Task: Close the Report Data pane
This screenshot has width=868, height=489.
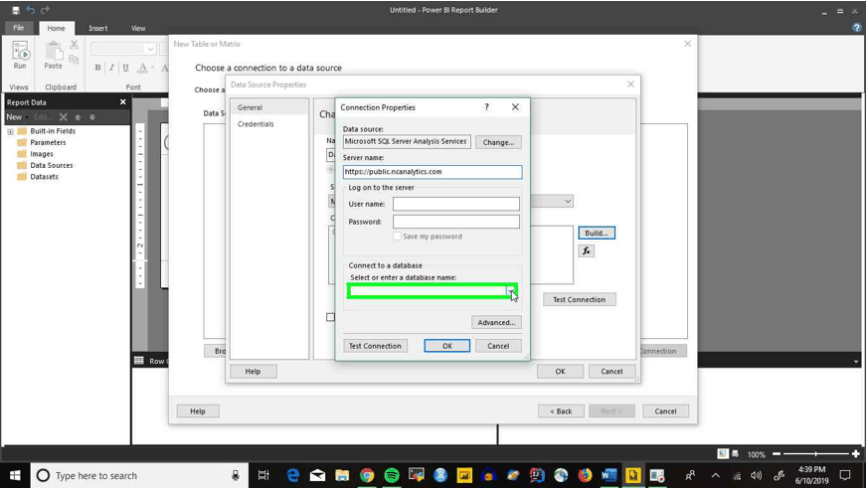Action: (123, 102)
